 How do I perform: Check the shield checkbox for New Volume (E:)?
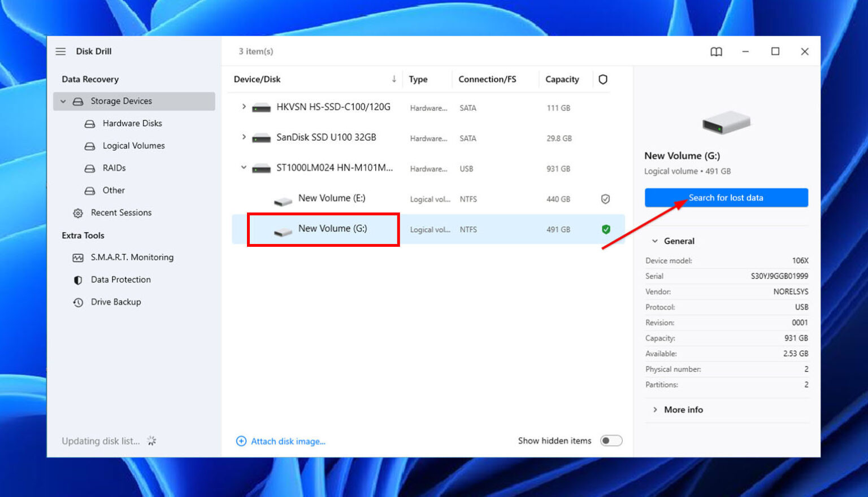(605, 199)
